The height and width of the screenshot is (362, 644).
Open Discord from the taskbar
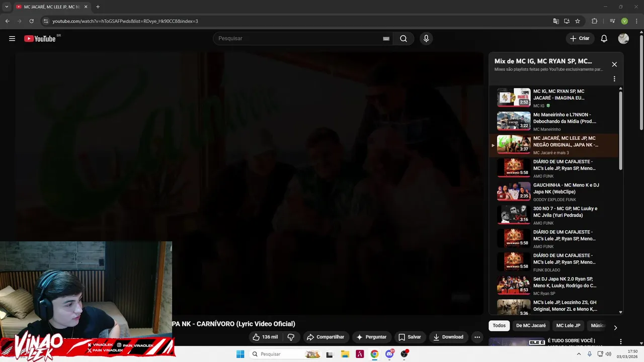click(x=389, y=354)
